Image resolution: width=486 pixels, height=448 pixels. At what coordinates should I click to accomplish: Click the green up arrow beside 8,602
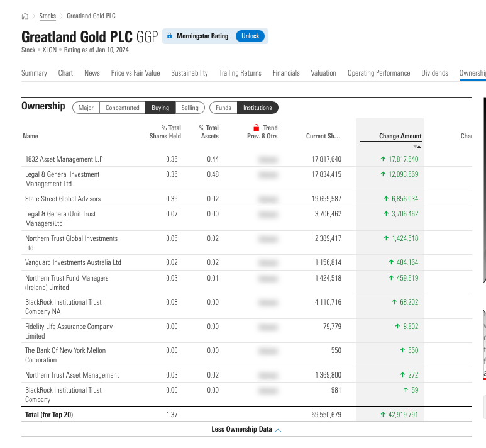[x=397, y=326]
